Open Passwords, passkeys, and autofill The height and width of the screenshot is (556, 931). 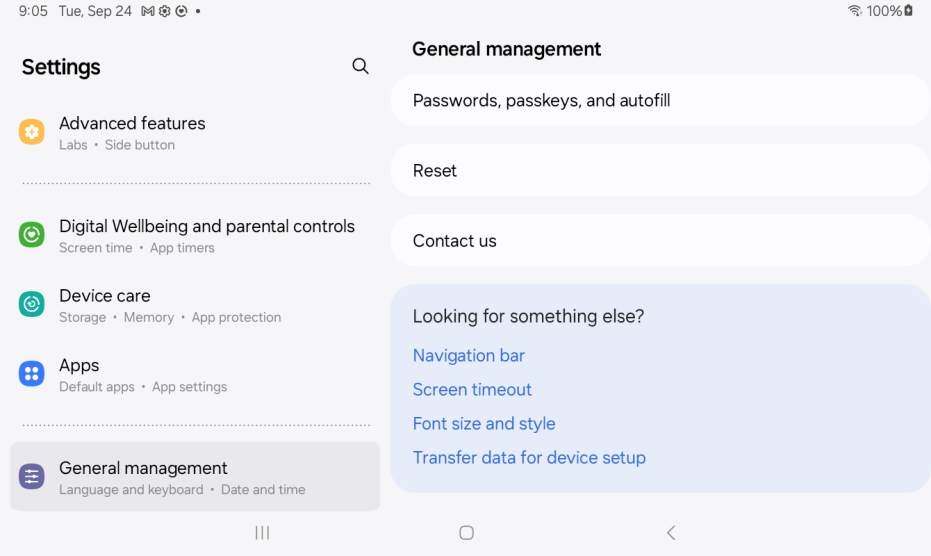541,100
